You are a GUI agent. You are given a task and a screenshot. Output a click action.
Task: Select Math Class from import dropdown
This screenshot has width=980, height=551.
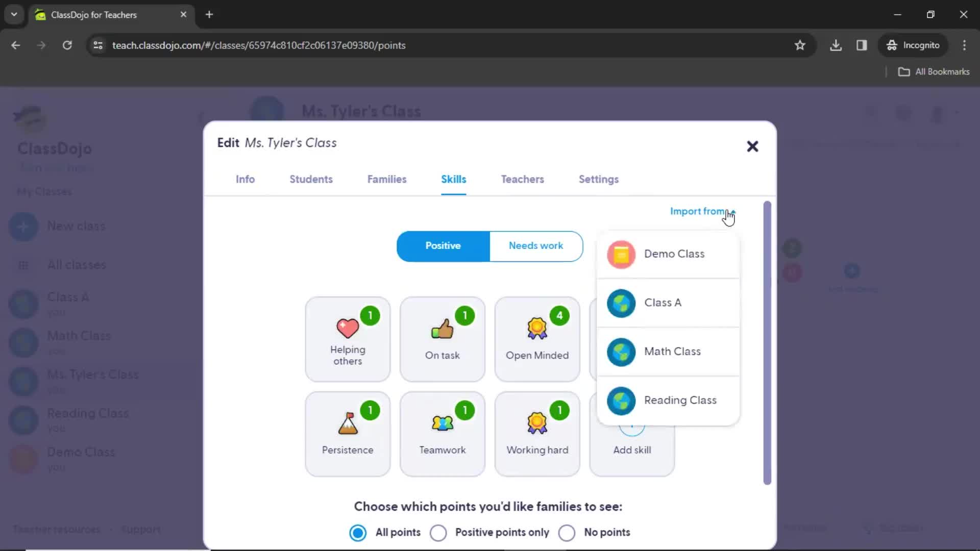pos(672,350)
